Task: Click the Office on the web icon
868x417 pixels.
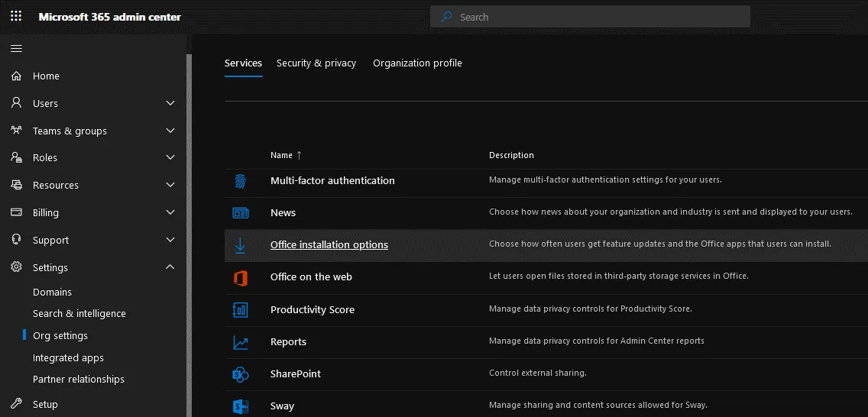Action: (x=240, y=277)
